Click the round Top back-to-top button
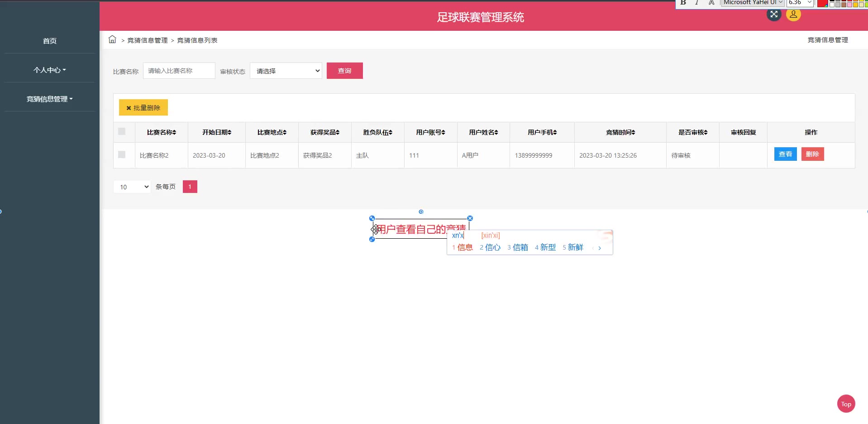This screenshot has height=424, width=868. click(846, 404)
